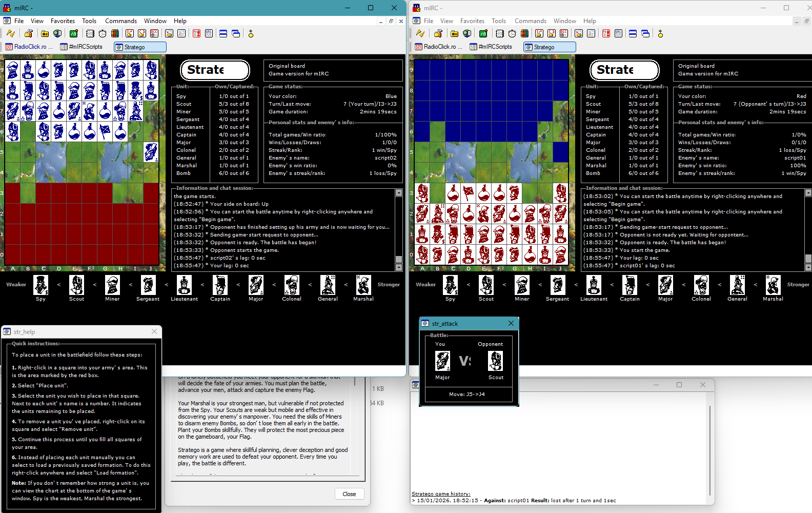Click About mIRC icon in right toolbar
Screen dimensions: 812x513
coord(660,33)
